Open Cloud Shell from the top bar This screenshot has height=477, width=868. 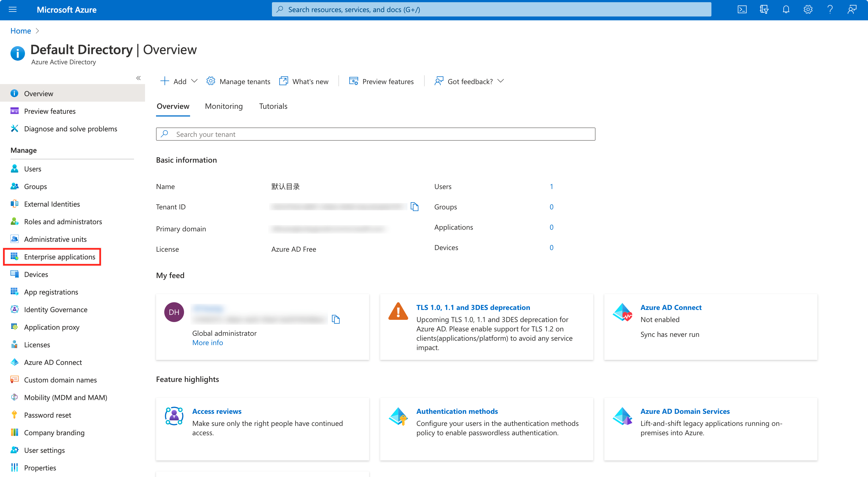click(x=742, y=9)
